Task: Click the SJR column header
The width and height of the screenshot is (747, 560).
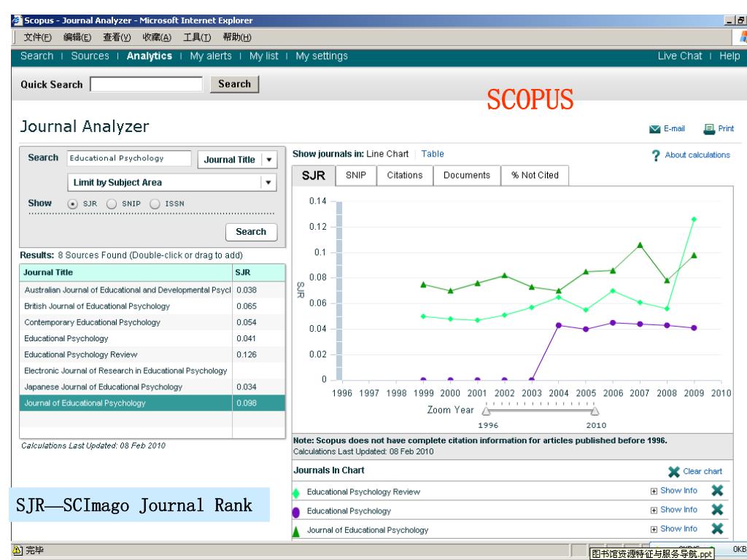Action: click(x=259, y=273)
